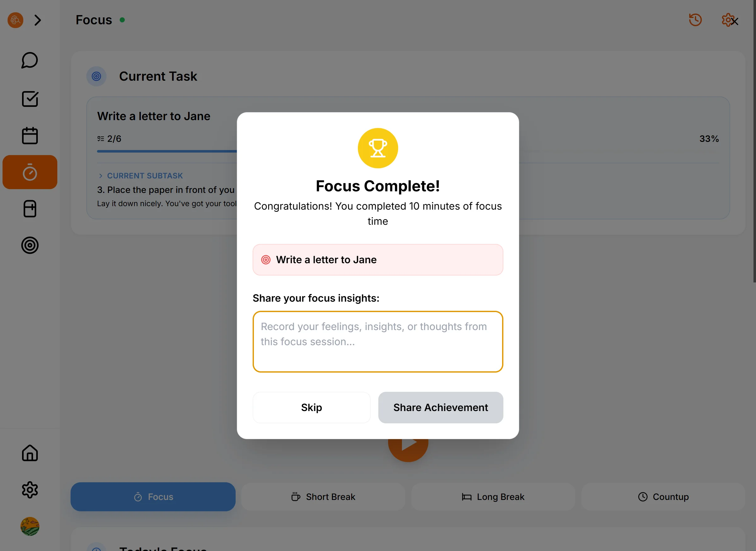This screenshot has height=551, width=756.
Task: Select the focus timer sidebar icon
Action: click(x=30, y=172)
